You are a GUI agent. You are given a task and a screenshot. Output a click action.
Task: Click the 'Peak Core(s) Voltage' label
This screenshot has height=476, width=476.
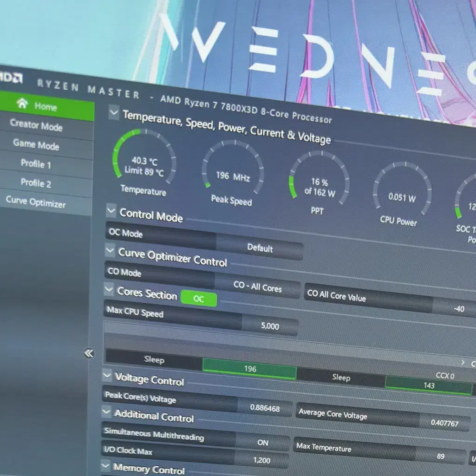(x=140, y=397)
